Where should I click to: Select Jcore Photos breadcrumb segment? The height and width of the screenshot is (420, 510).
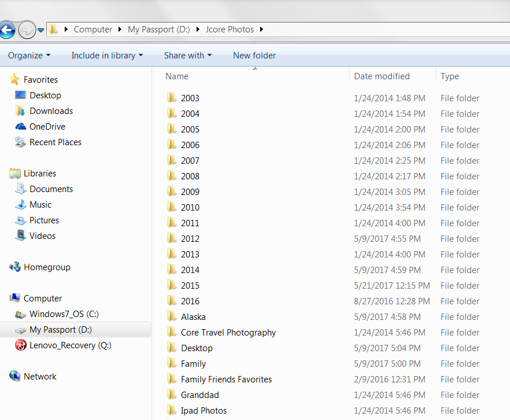click(x=230, y=30)
